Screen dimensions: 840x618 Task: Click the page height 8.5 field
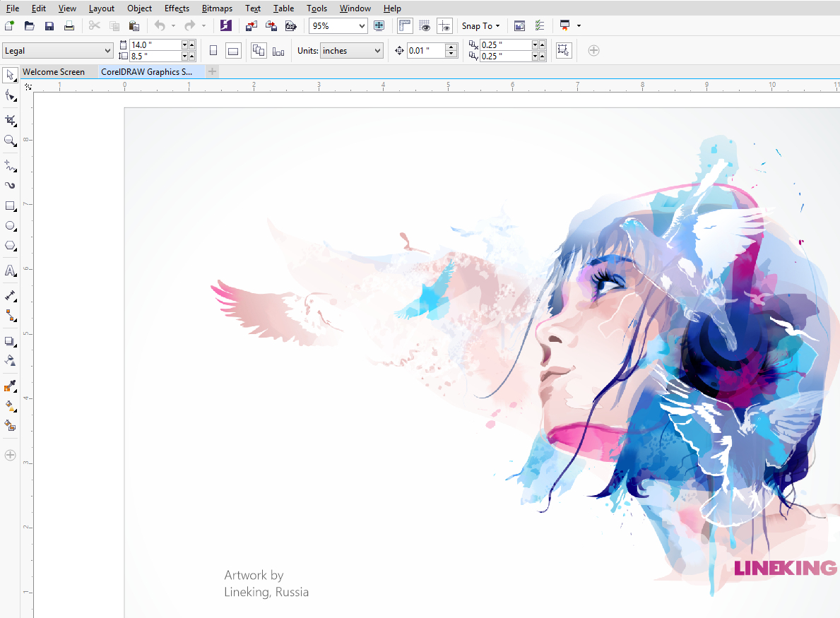(x=155, y=57)
